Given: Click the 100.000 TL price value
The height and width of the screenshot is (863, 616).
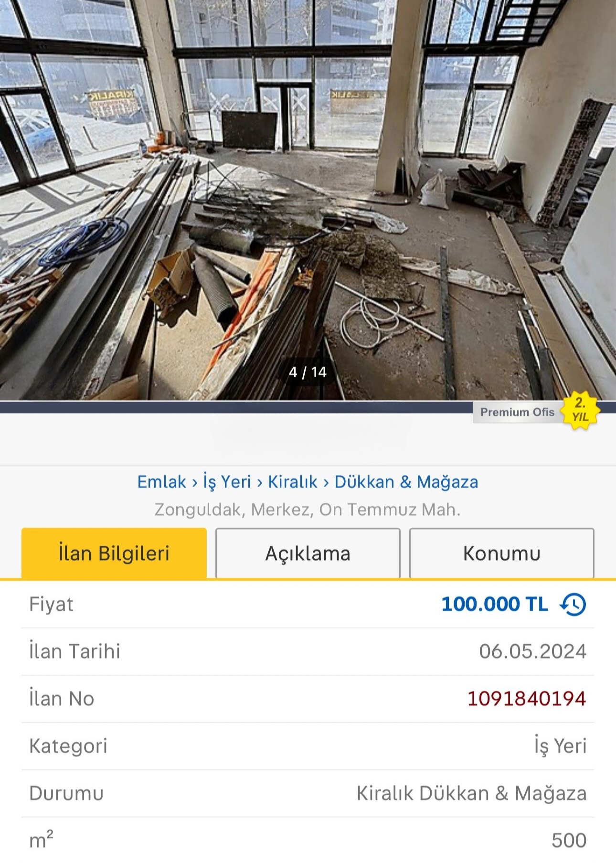Looking at the screenshot, I should point(494,604).
